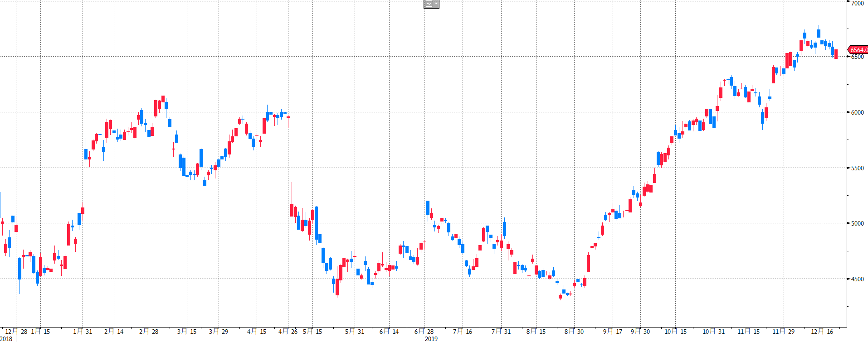Open the chart type dropdown arrow
This screenshot has width=868, height=342.
point(436,4)
